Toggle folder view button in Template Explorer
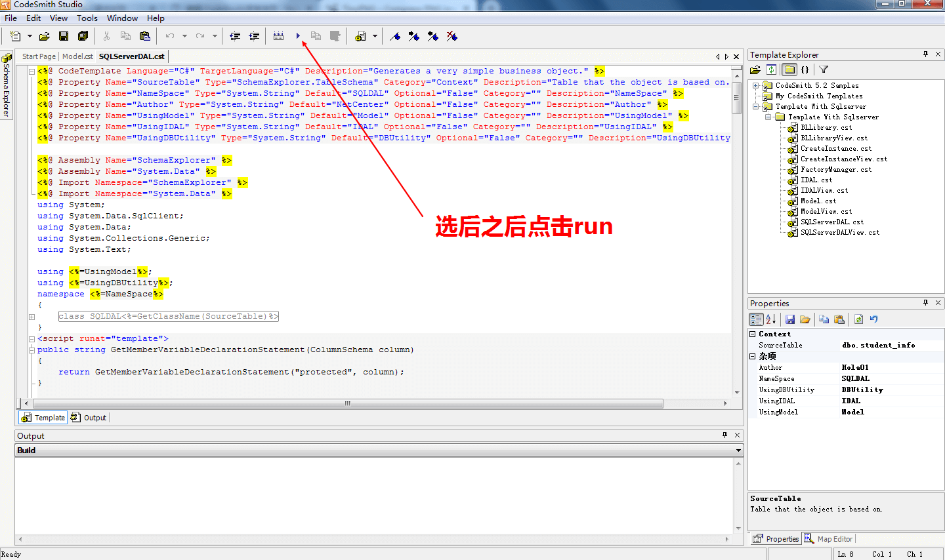The height and width of the screenshot is (560, 945). coord(789,70)
